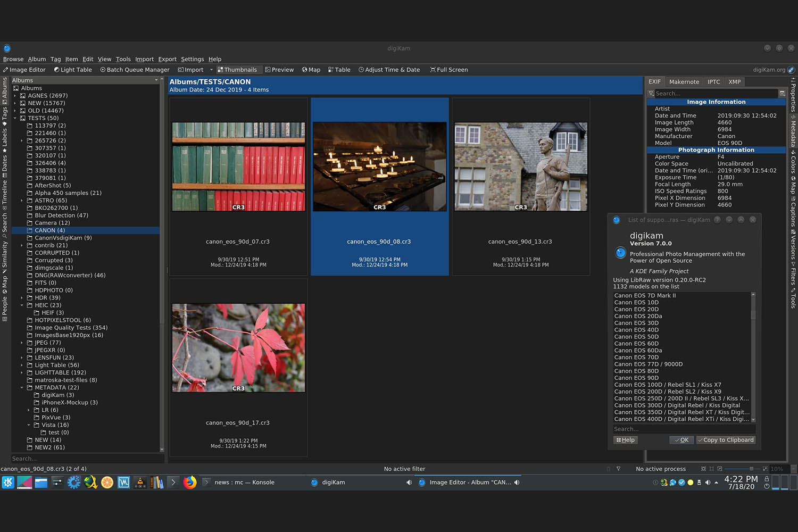Select canon_eos_90d_13.cr3 statue thumbnail
798x532 pixels.
click(521, 167)
